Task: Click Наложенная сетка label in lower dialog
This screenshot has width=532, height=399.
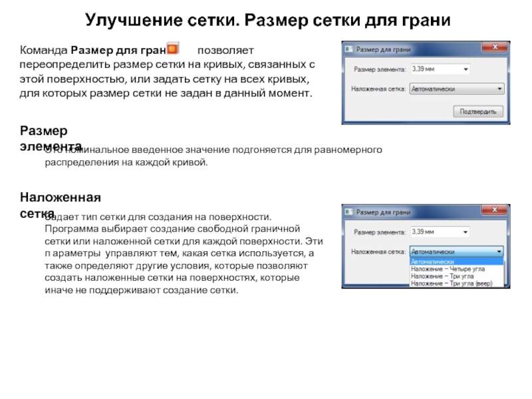Action: 378,252
